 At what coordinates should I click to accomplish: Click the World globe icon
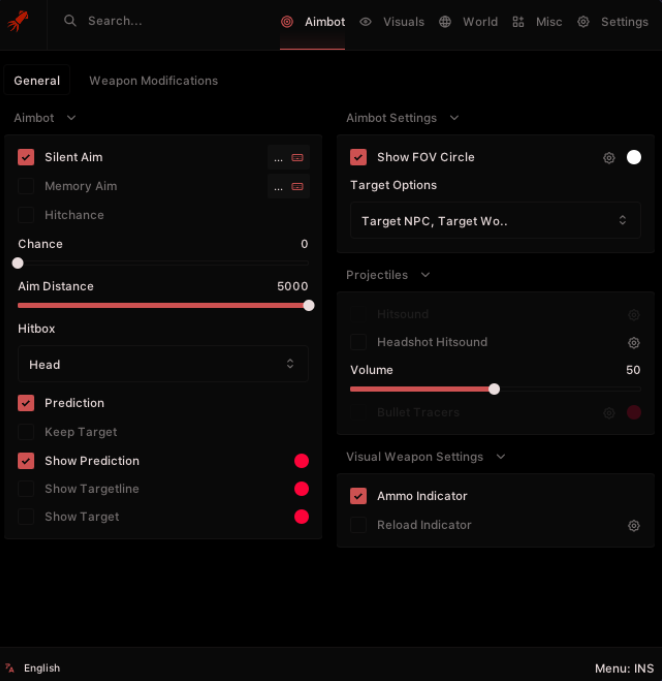point(445,22)
